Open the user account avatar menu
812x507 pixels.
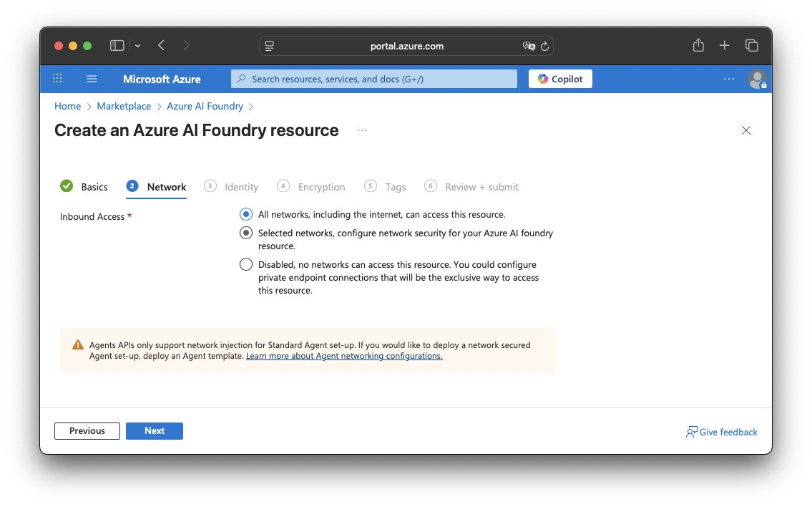[x=757, y=79]
